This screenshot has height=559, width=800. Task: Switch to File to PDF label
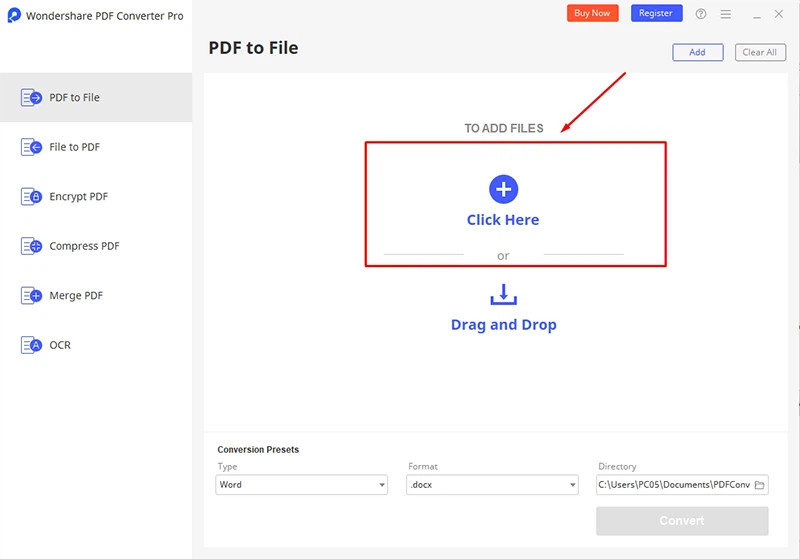tap(74, 147)
